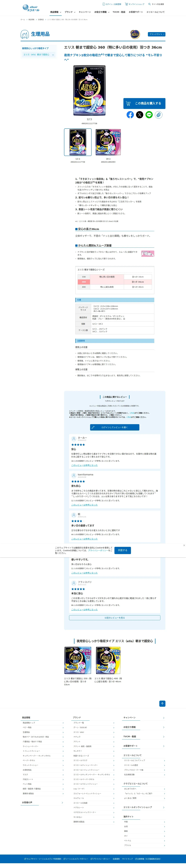This screenshot has width=186, height=868.
Task: Click the この商品を購入する button
Action: [144, 103]
